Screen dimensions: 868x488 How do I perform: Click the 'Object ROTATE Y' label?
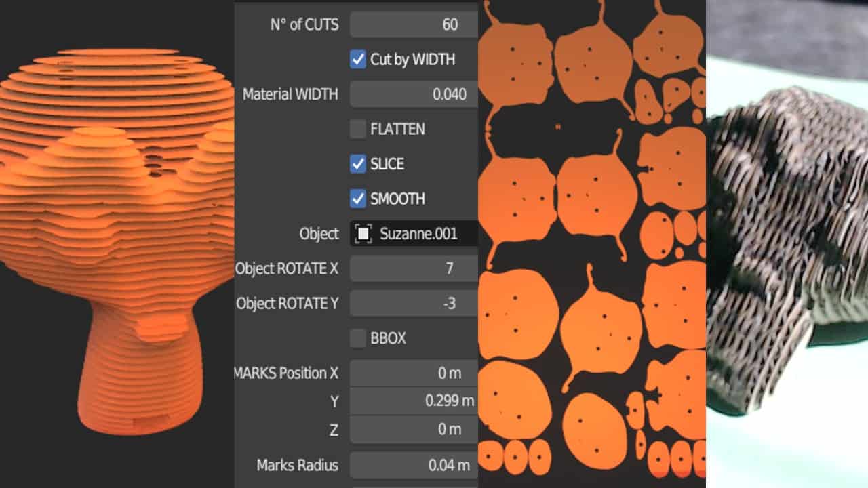coord(286,304)
